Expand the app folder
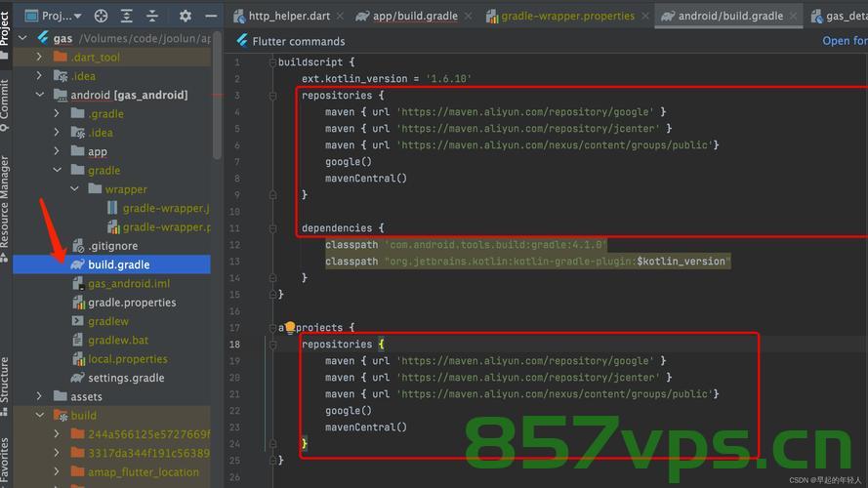Viewport: 868px width, 488px height. 57,151
